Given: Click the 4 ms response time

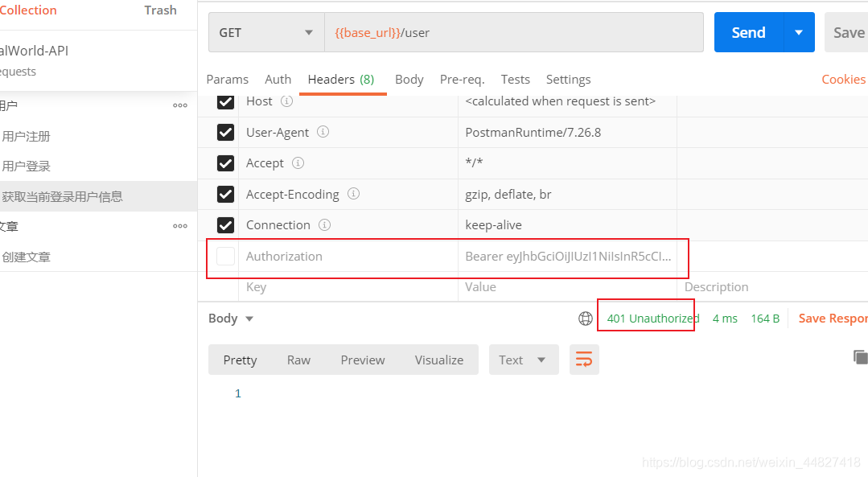Looking at the screenshot, I should (725, 319).
